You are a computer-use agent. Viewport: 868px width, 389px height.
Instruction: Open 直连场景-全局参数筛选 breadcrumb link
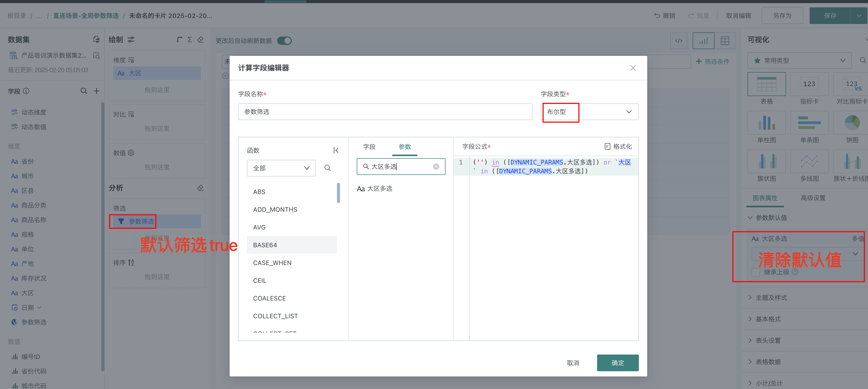tap(86, 15)
